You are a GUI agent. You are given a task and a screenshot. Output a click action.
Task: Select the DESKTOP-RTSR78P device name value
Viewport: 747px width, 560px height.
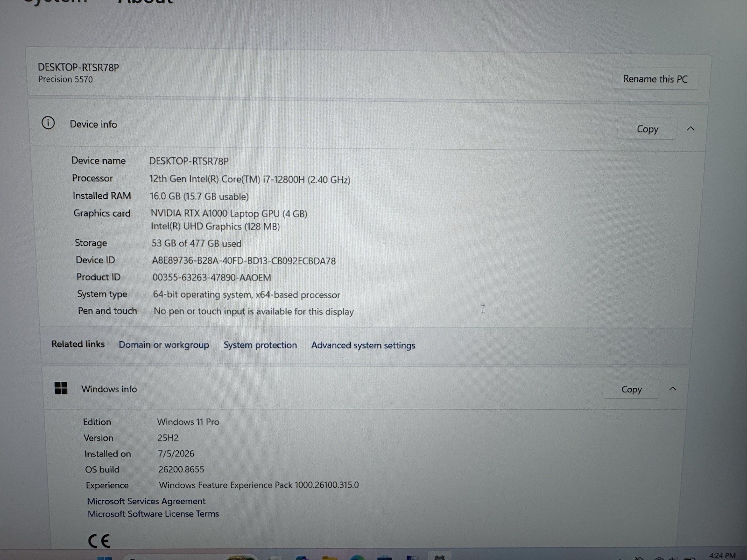(189, 161)
